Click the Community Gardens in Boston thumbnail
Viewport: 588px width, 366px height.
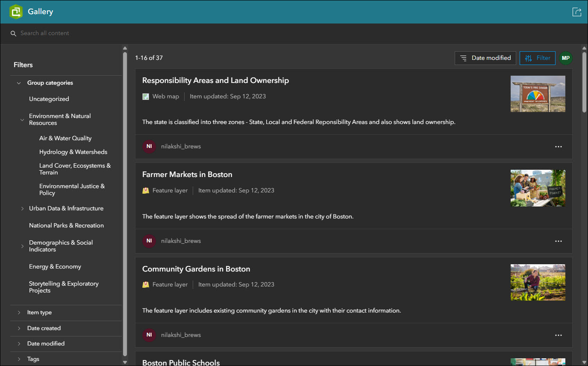coord(538,282)
